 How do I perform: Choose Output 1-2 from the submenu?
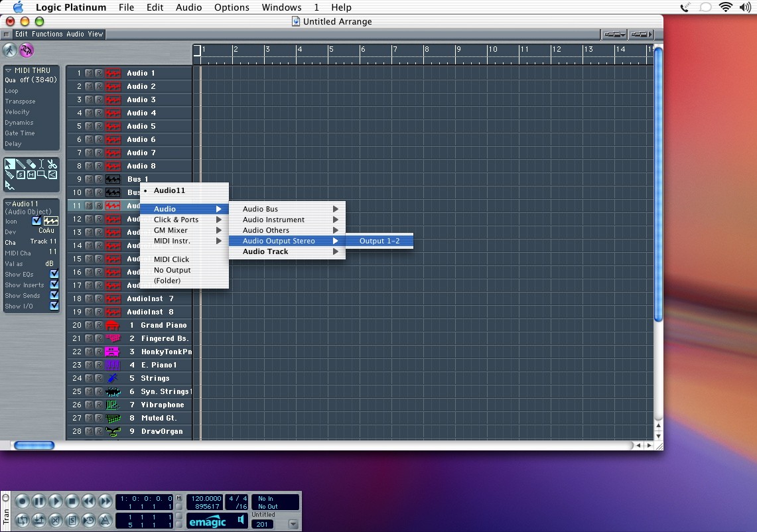tap(379, 241)
